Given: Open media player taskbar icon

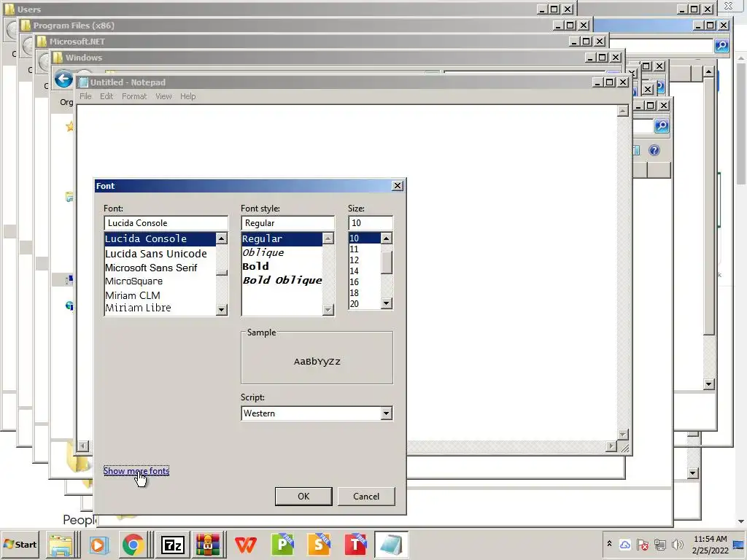Looking at the screenshot, I should [x=98, y=545].
